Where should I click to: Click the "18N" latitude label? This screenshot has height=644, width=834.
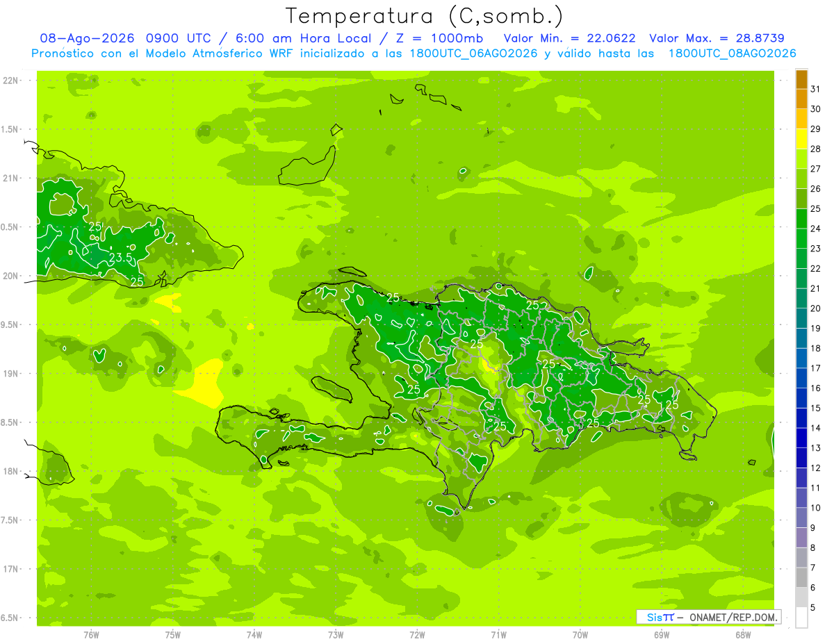point(10,471)
